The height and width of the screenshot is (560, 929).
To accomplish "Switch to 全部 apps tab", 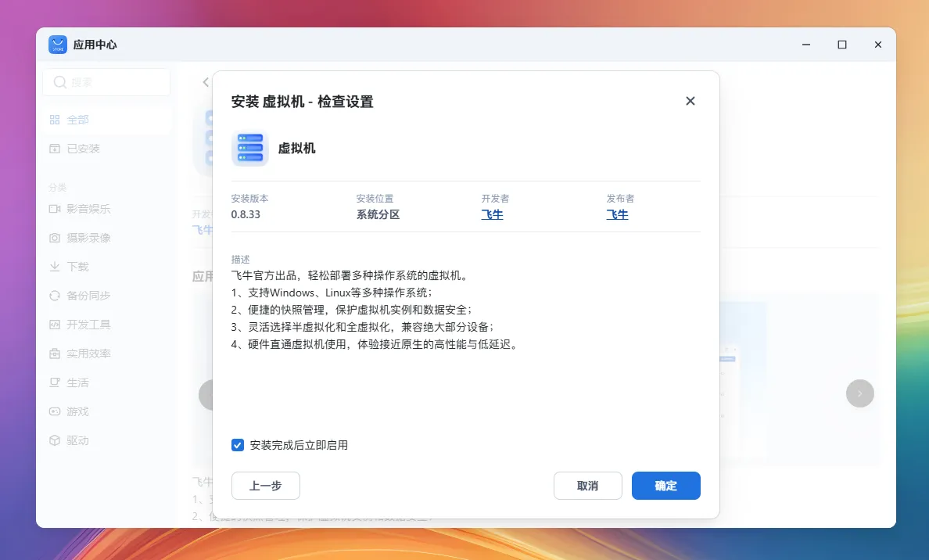I will tap(77, 120).
